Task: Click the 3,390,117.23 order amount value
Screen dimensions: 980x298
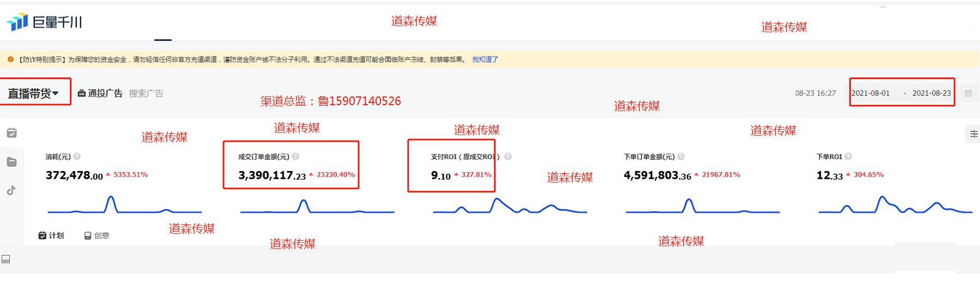Action: [x=272, y=175]
